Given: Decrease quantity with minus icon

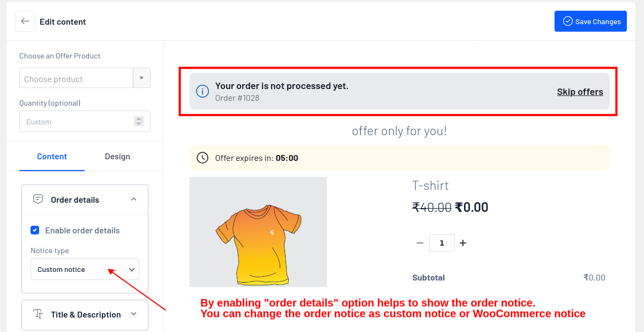Looking at the screenshot, I should click(x=420, y=243).
